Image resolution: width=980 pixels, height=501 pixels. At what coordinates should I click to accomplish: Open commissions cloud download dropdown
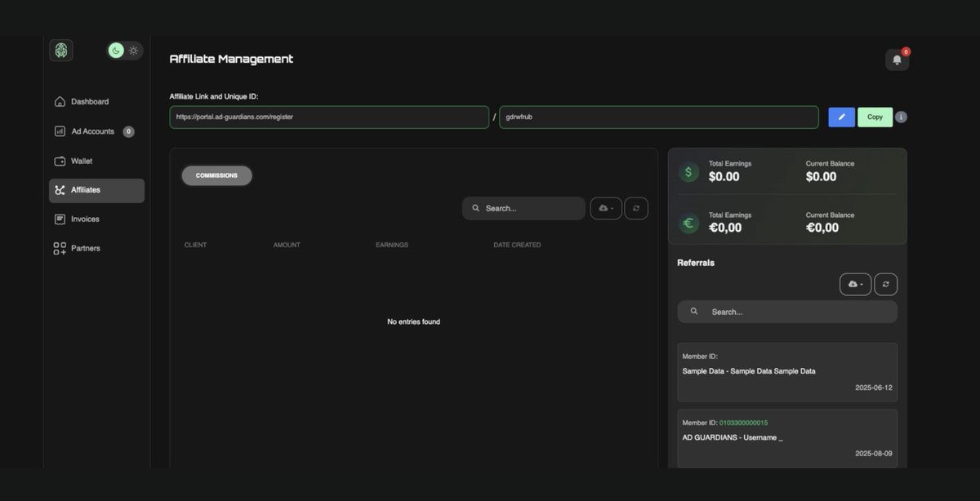(606, 208)
